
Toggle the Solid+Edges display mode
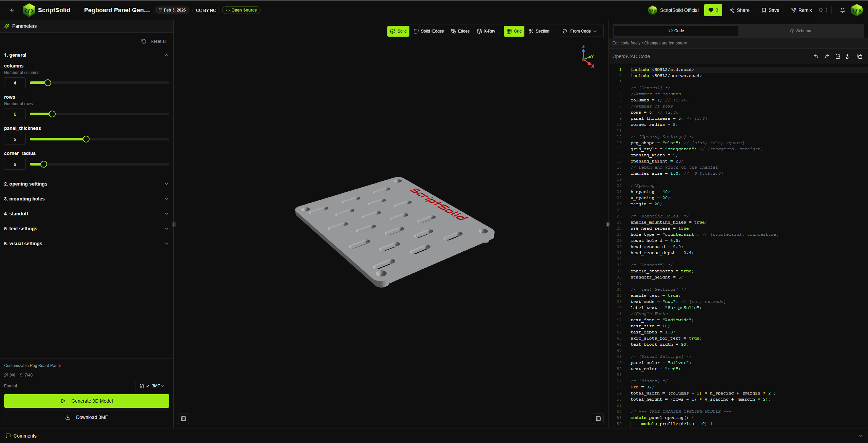(x=429, y=31)
